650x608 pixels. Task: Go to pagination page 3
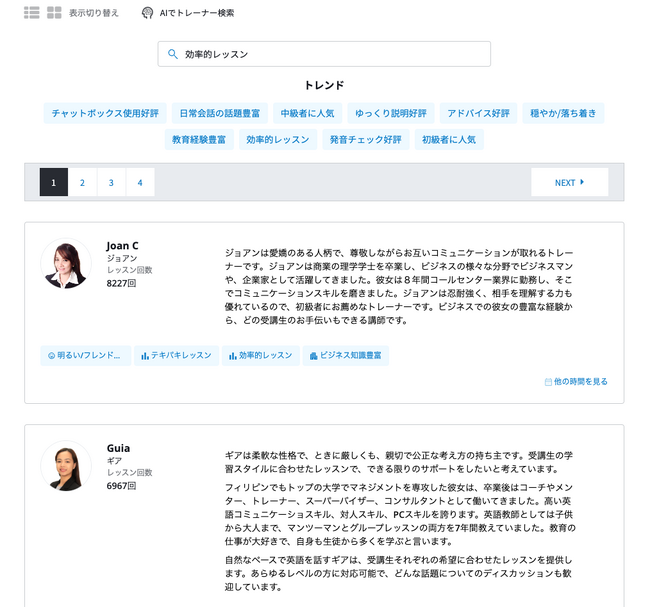point(111,182)
